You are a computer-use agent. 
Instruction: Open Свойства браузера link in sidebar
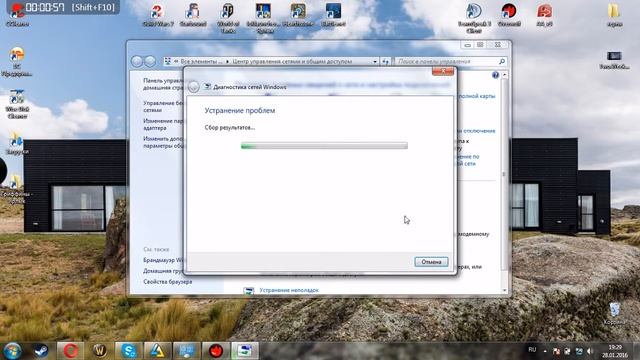pos(167,282)
